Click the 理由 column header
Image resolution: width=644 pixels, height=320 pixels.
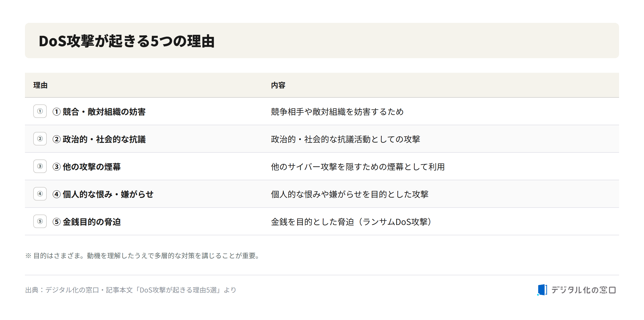(x=40, y=85)
